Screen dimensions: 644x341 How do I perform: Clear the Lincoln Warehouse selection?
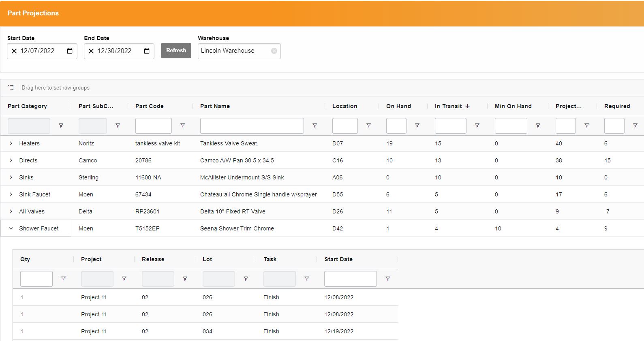click(274, 51)
